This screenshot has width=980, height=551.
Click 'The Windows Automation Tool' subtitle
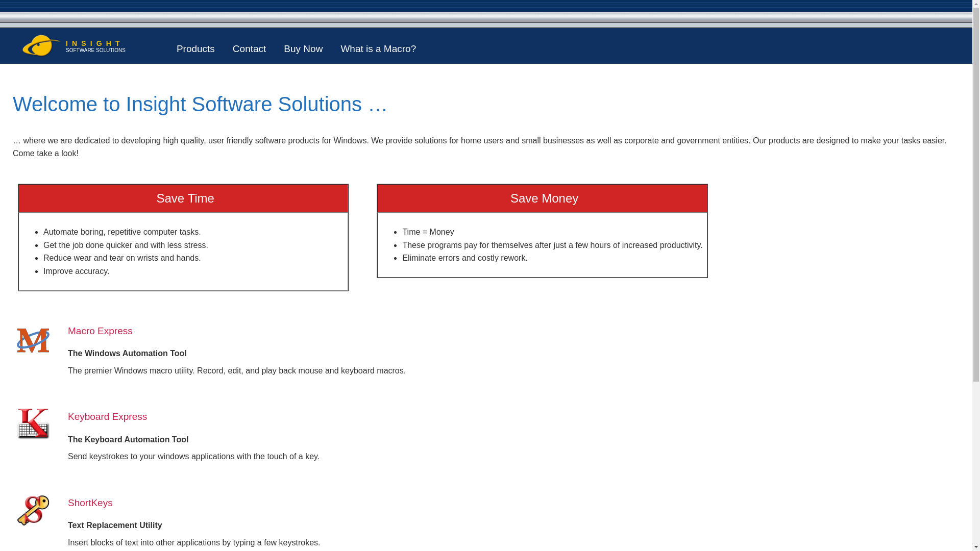tap(127, 353)
